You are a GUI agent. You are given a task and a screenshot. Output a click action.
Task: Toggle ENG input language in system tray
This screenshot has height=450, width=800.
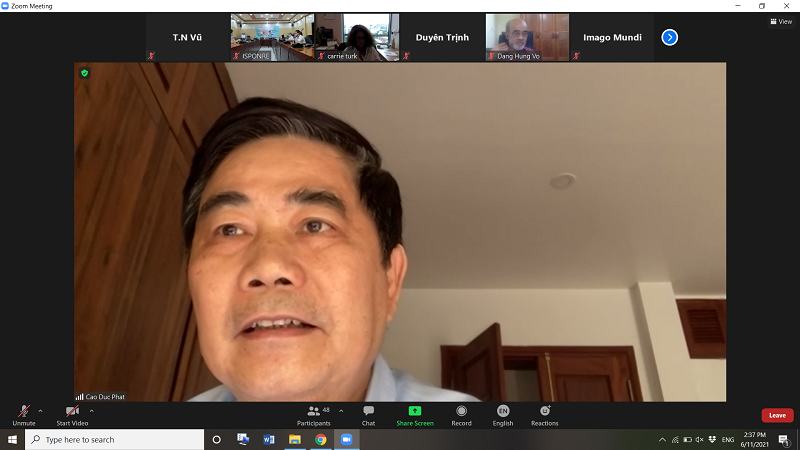(x=728, y=440)
